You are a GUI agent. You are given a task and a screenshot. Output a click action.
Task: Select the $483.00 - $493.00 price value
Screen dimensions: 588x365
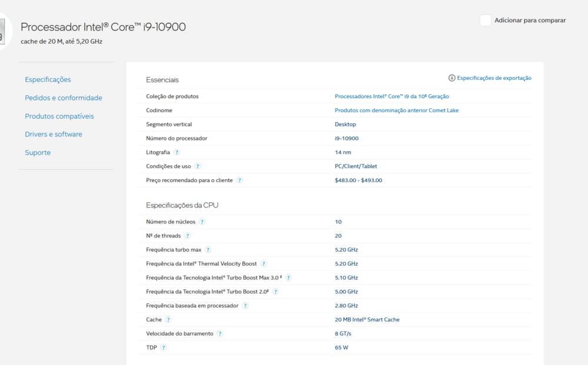tap(358, 180)
